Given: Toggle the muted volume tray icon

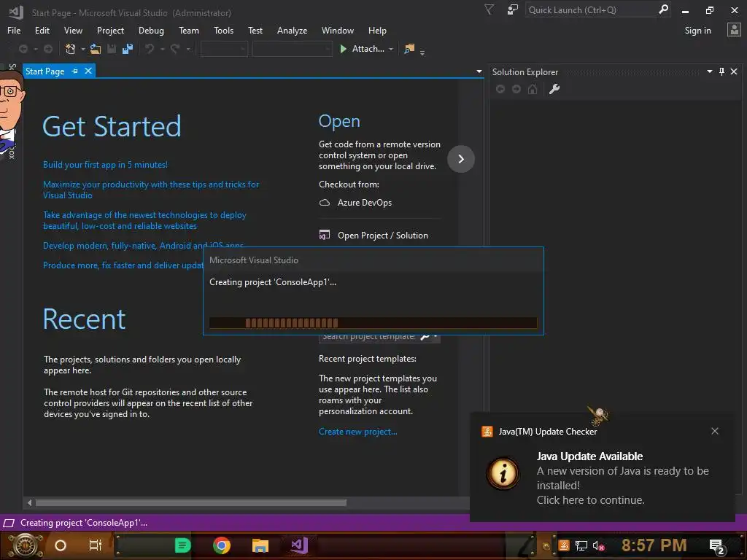Looking at the screenshot, I should click(x=598, y=545).
